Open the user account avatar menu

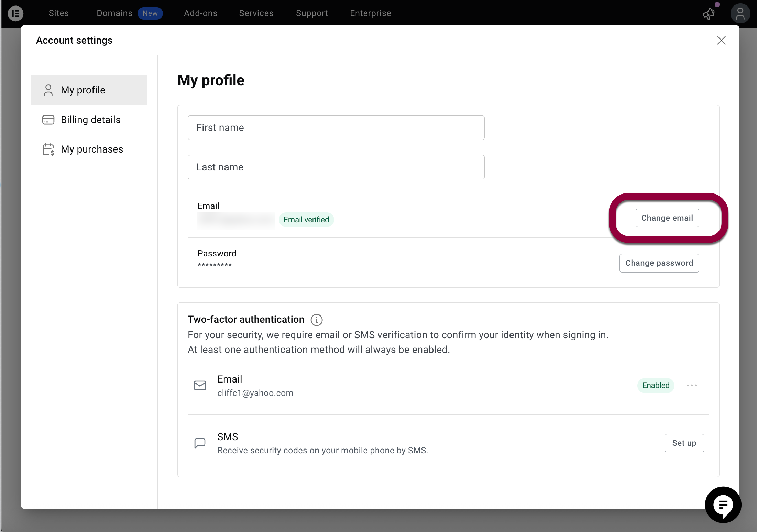coord(740,14)
